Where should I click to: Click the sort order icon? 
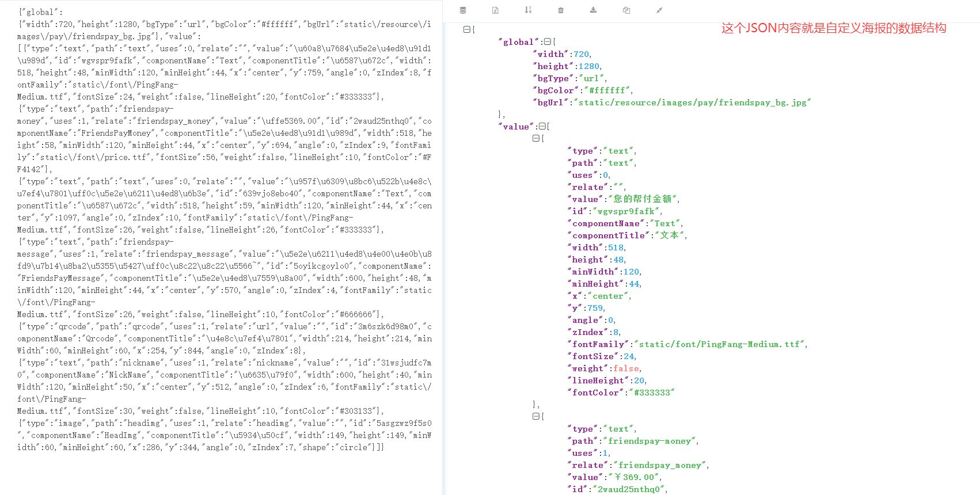pos(528,10)
